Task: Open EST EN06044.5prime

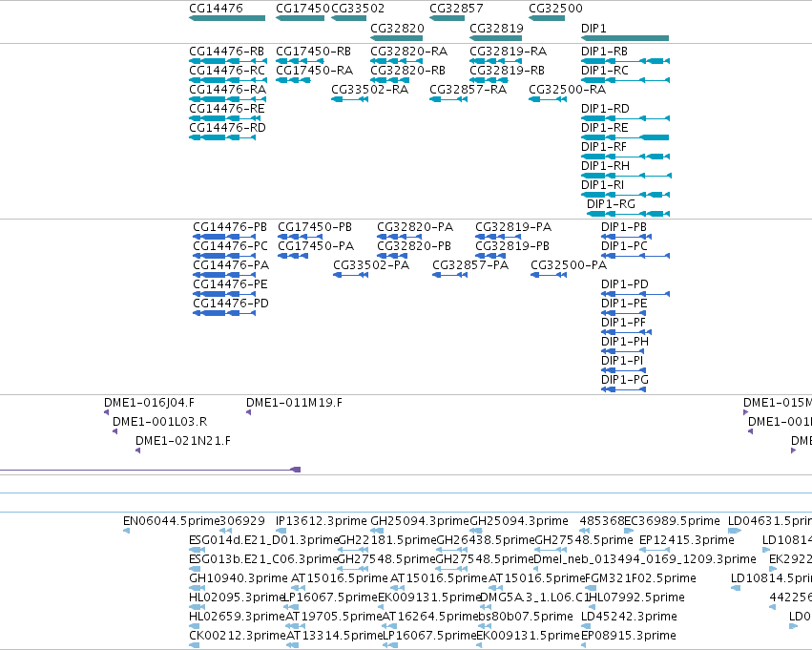Action: [x=126, y=531]
